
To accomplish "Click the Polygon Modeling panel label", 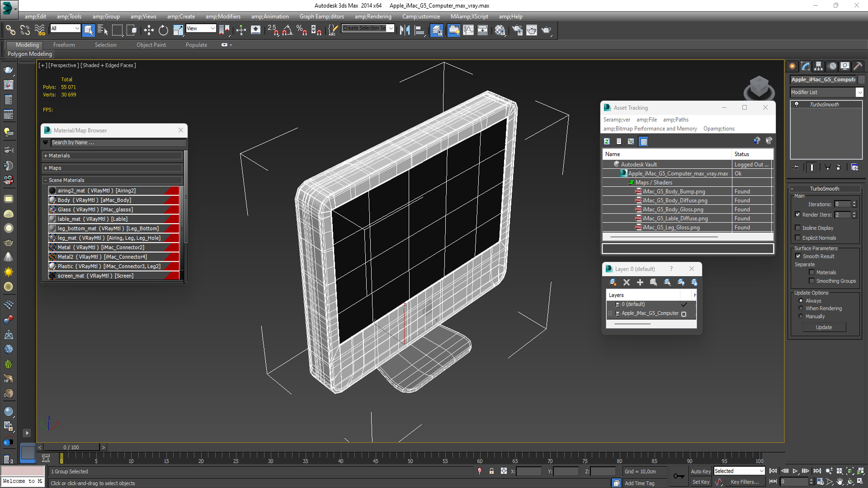I will tap(30, 54).
